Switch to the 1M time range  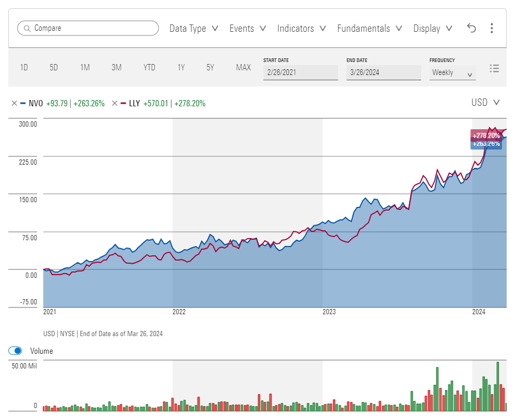click(85, 67)
